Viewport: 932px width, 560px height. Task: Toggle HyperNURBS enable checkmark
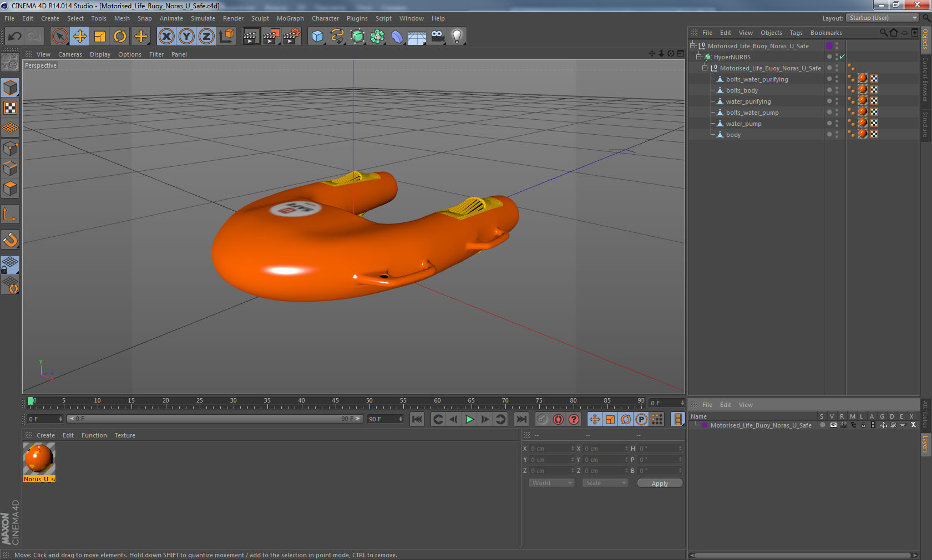843,57
